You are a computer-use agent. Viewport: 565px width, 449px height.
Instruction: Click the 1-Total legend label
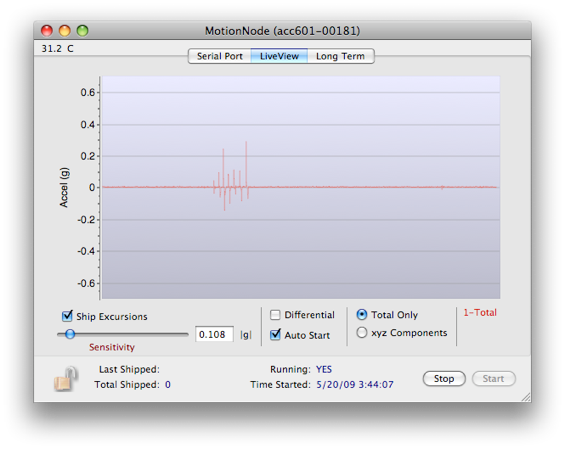480,312
